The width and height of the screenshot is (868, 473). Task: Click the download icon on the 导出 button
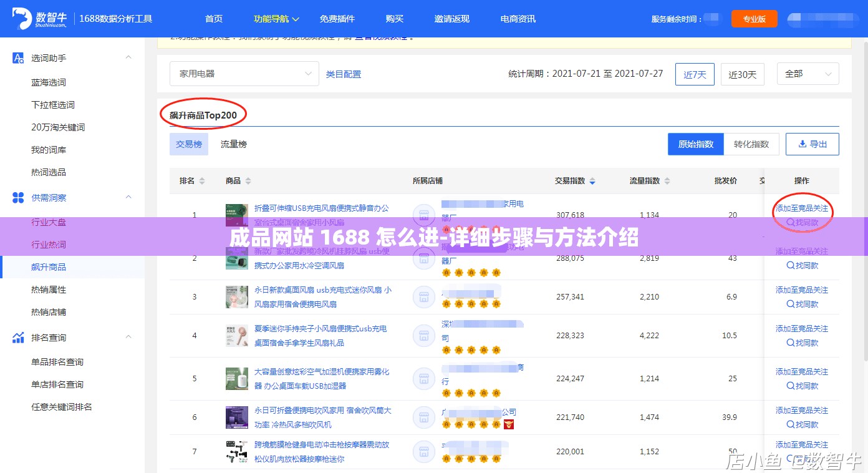[802, 144]
